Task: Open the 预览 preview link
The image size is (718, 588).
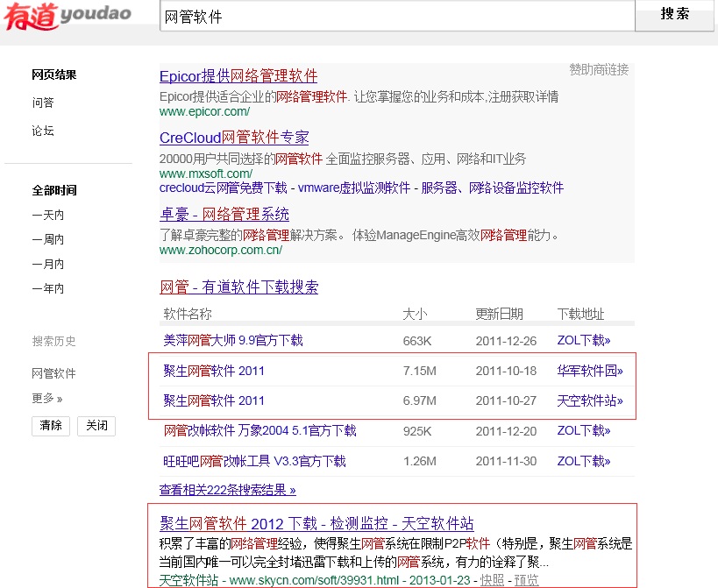Action: click(x=527, y=580)
